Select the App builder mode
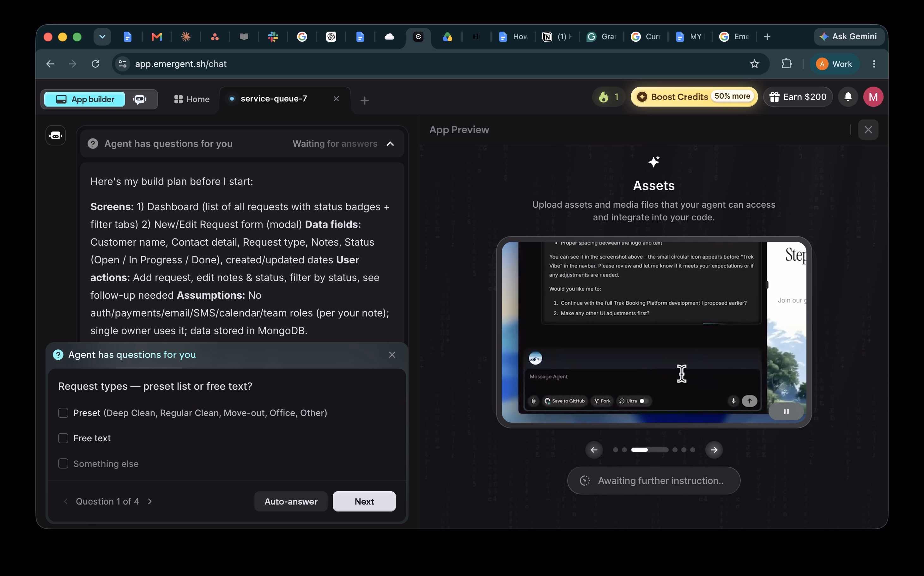Viewport: 924px width, 576px height. pyautogui.click(x=85, y=99)
